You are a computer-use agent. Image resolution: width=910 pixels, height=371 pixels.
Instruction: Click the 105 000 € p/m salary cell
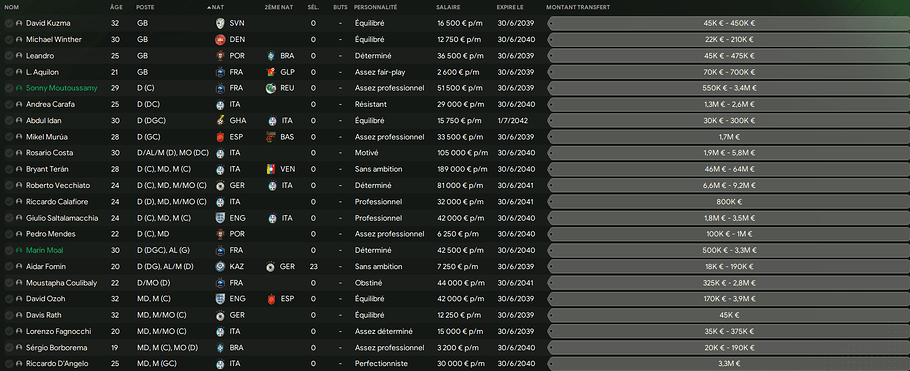tap(463, 153)
